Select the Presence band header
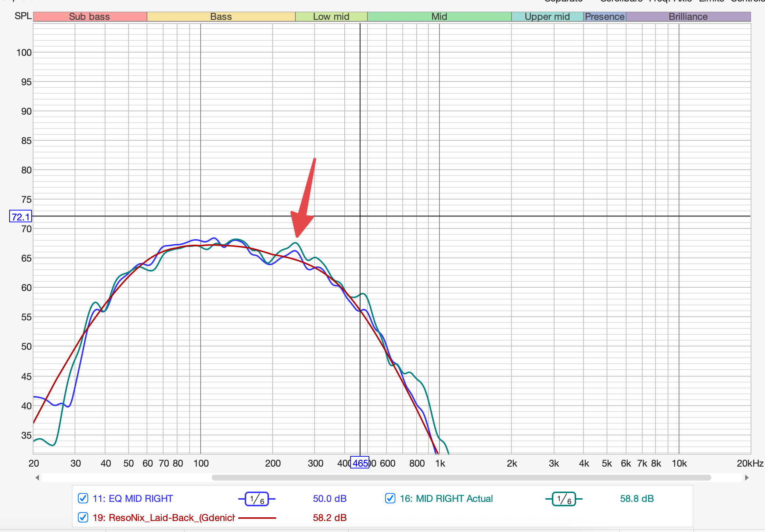765x532 pixels. pos(604,17)
